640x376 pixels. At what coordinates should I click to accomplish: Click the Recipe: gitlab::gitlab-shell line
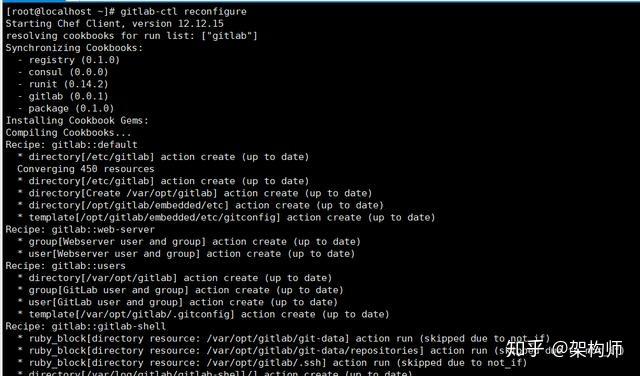coord(86,327)
